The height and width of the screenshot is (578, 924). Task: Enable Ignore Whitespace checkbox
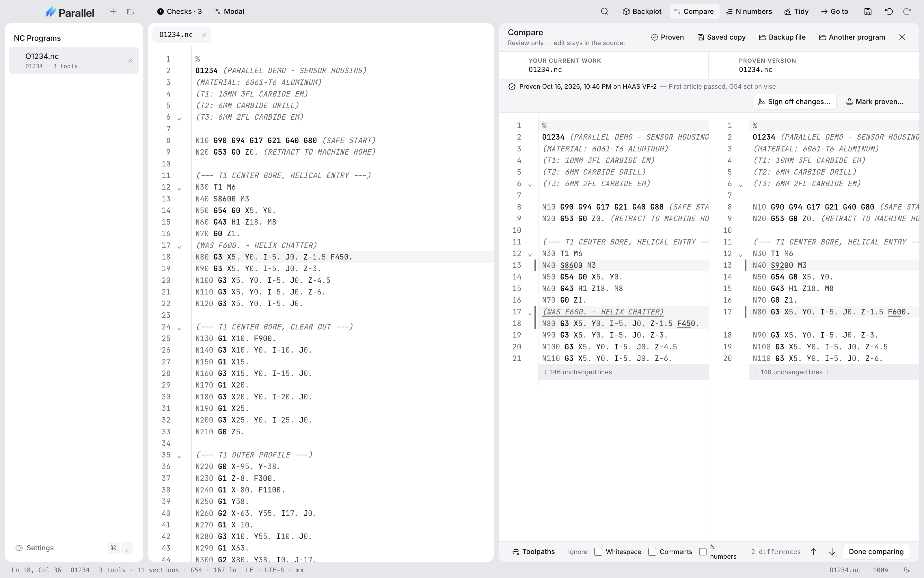coord(598,552)
